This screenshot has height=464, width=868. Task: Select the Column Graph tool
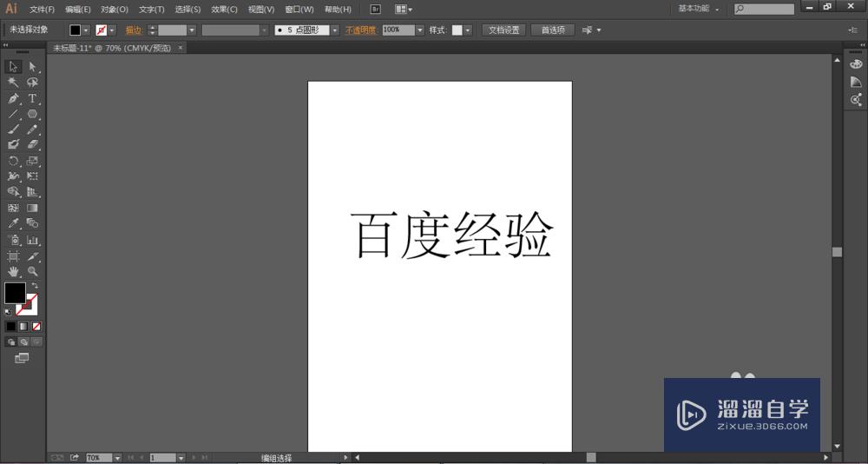(32, 240)
